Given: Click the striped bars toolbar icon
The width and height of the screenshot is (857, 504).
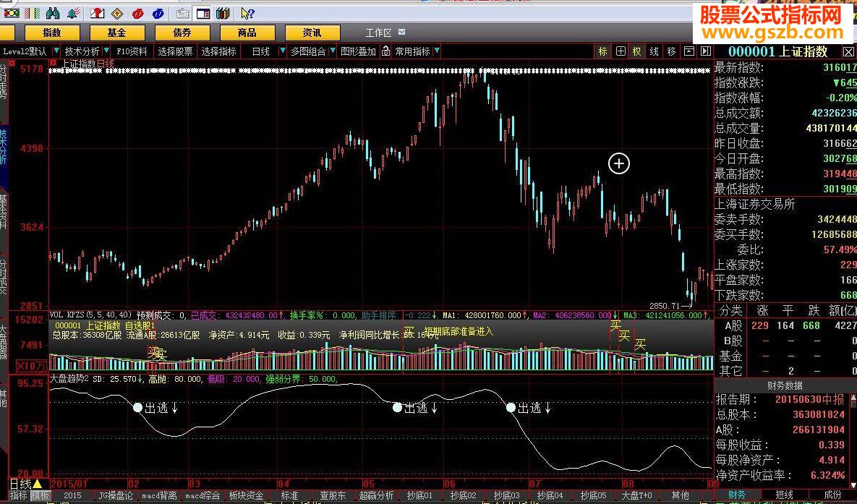Looking at the screenshot, I should (33, 12).
